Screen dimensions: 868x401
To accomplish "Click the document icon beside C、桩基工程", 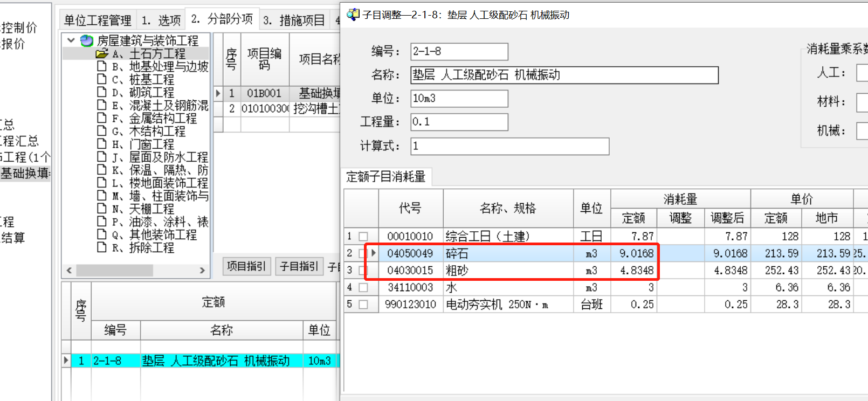I will (101, 79).
